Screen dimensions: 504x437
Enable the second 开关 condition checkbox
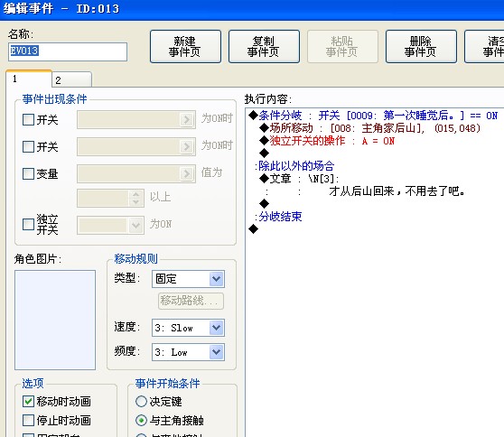pyautogui.click(x=28, y=147)
